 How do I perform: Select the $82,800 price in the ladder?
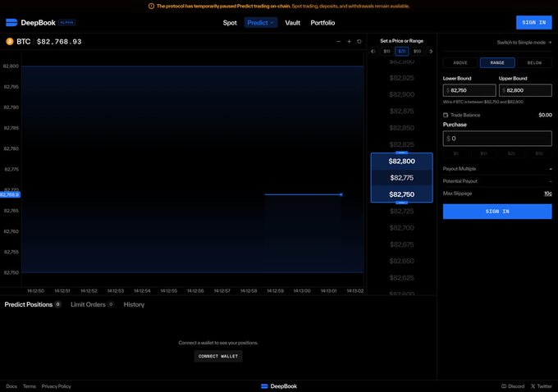[x=402, y=161]
